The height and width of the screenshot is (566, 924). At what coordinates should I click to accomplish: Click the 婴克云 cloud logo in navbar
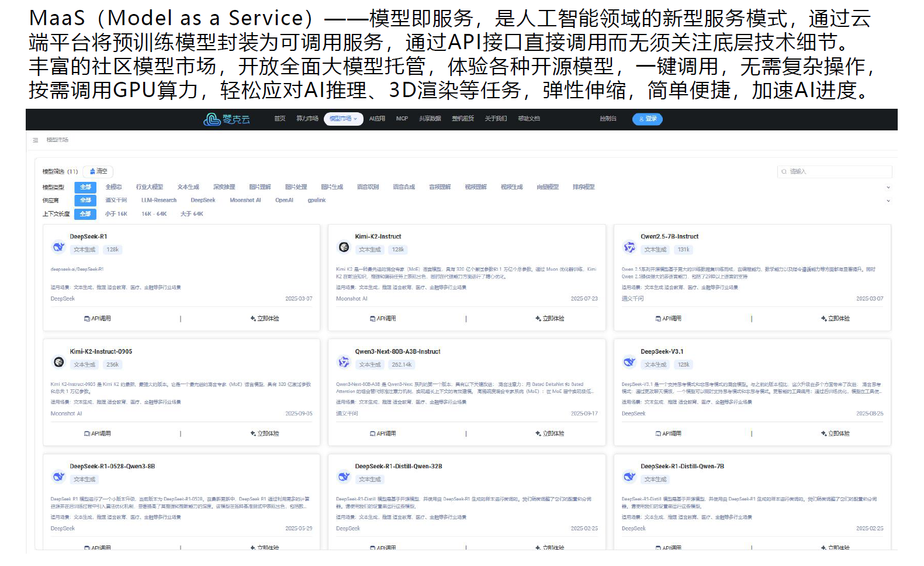tap(226, 119)
